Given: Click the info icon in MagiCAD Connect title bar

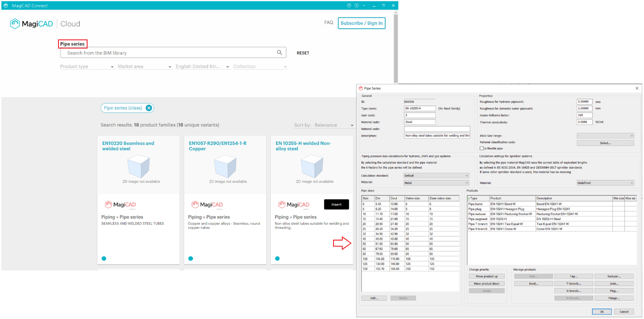Looking at the screenshot, I should point(357,6).
